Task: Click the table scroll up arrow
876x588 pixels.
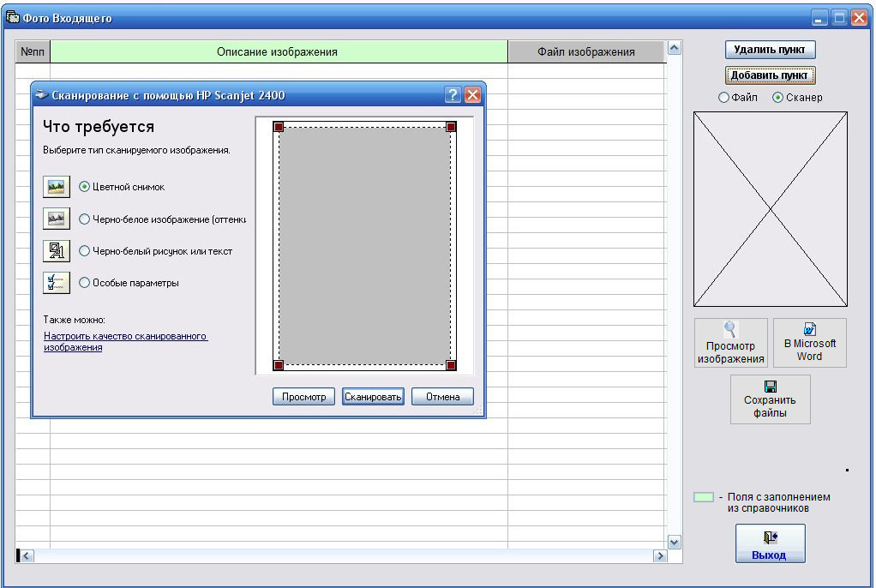Action: [x=675, y=49]
